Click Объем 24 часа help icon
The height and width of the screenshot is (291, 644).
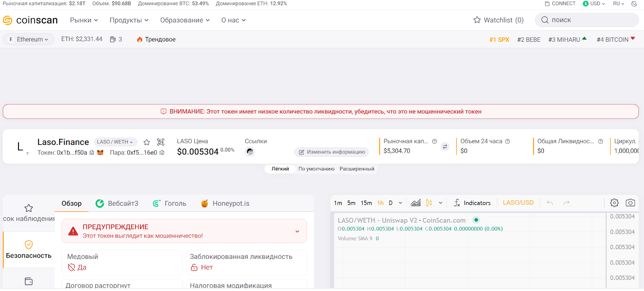508,141
